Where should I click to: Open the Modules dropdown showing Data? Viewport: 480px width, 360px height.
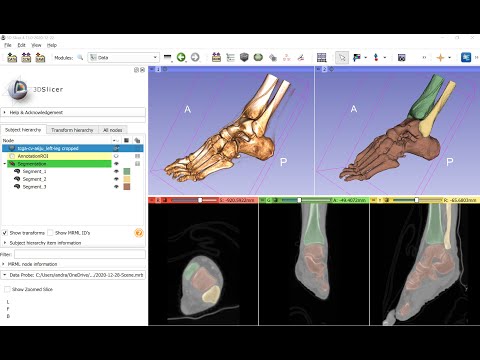point(123,58)
